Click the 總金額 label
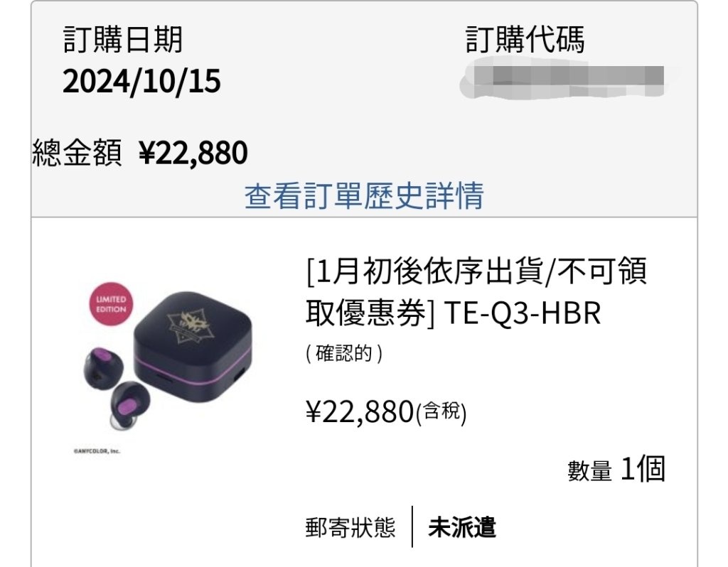This screenshot has height=567, width=728. click(77, 153)
